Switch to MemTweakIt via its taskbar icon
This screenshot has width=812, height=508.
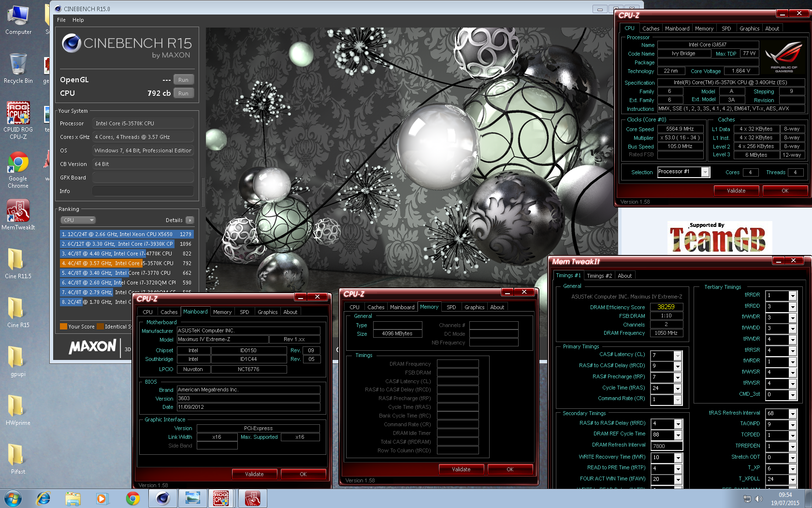(x=252, y=498)
